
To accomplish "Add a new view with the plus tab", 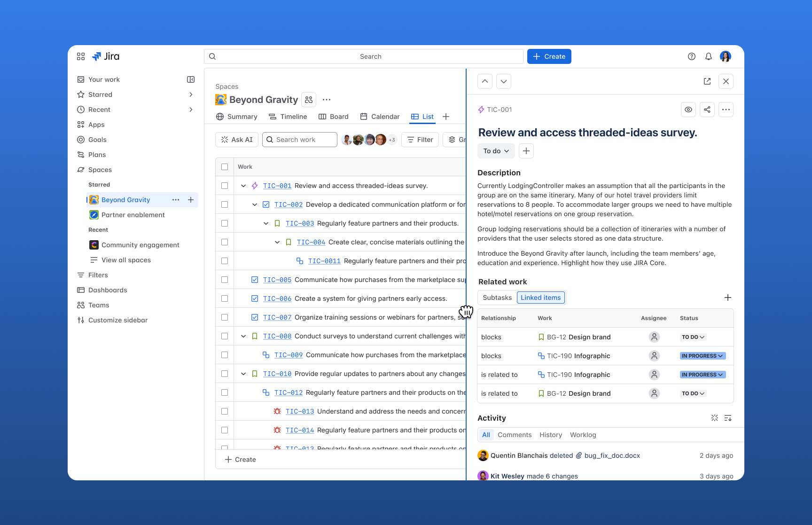I will tap(446, 117).
